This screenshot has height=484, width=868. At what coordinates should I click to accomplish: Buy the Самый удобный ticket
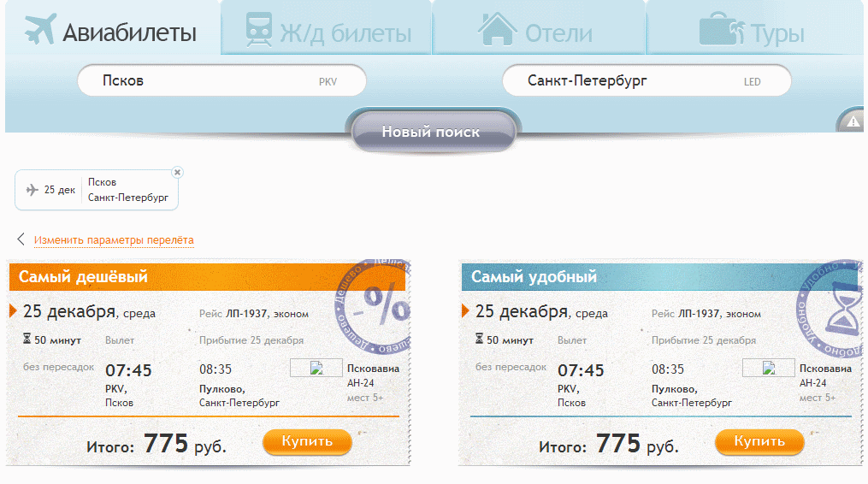tap(759, 442)
